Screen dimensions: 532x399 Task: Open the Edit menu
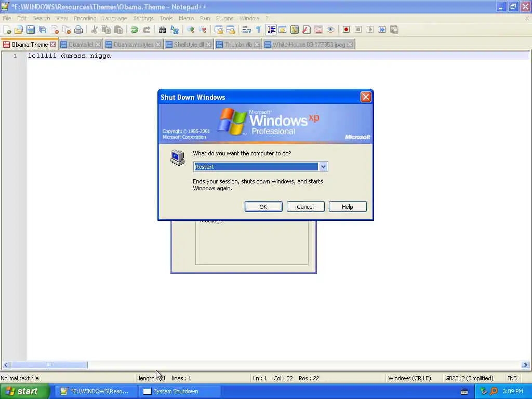tap(22, 18)
